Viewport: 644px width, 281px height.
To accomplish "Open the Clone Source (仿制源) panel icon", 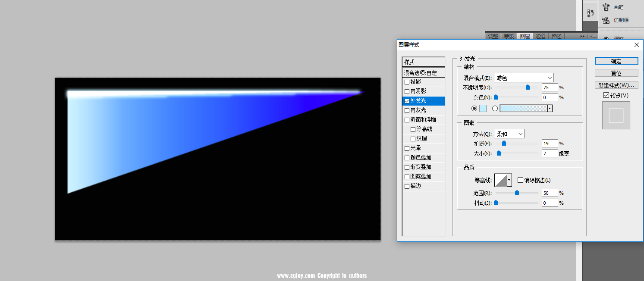I will (606, 20).
